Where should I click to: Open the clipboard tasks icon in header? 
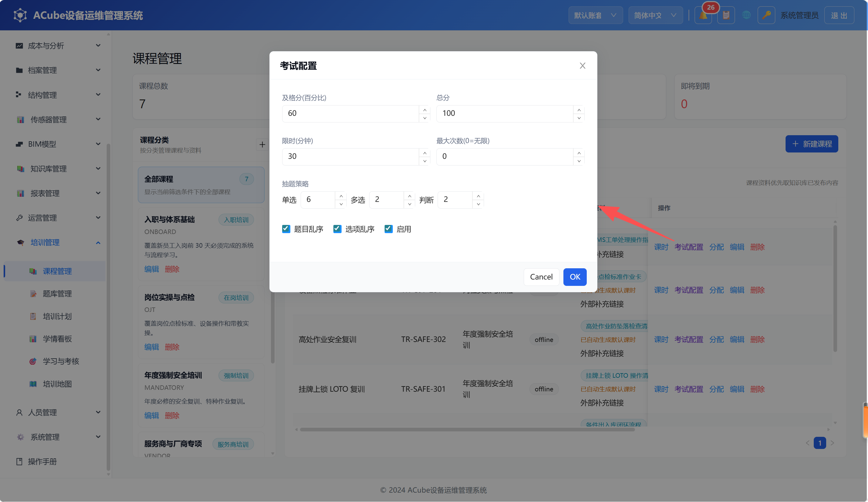coord(726,15)
